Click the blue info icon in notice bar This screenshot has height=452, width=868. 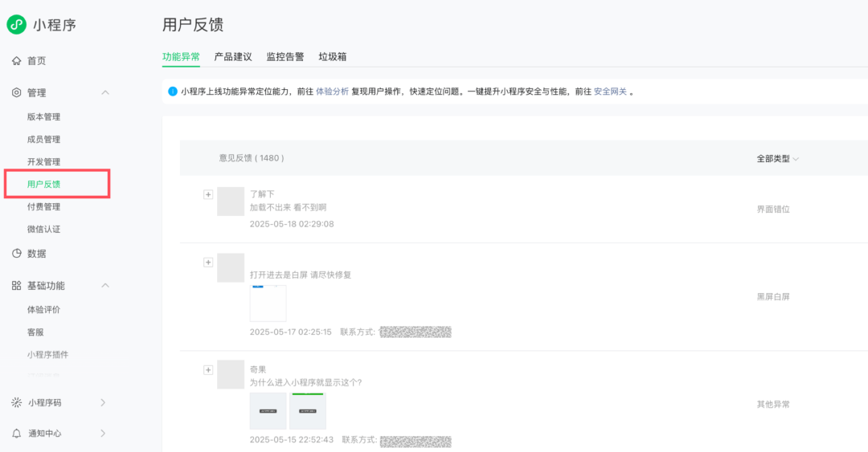(x=173, y=92)
